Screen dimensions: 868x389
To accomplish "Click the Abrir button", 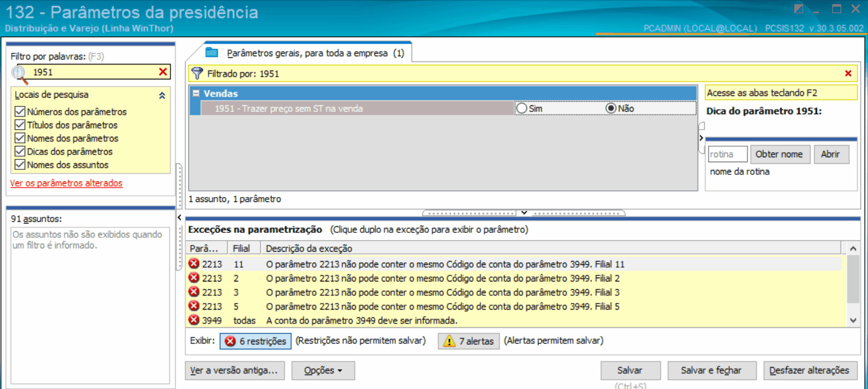I will tap(831, 154).
